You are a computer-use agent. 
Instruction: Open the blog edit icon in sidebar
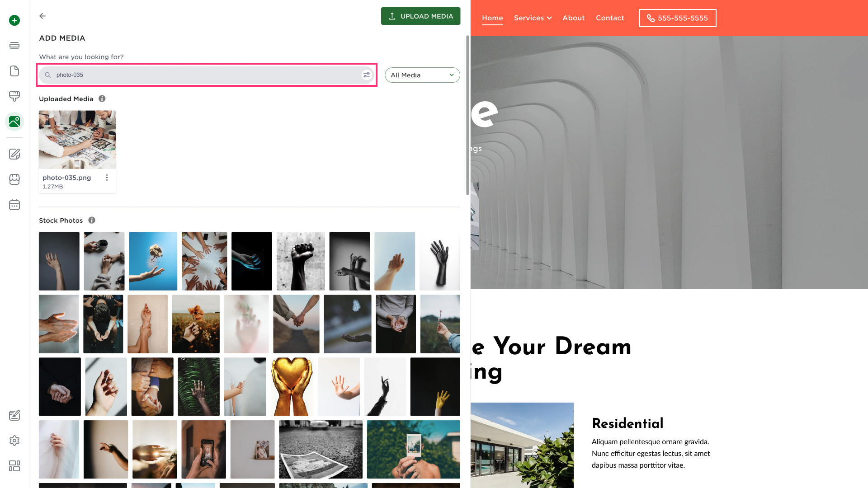pos(14,154)
